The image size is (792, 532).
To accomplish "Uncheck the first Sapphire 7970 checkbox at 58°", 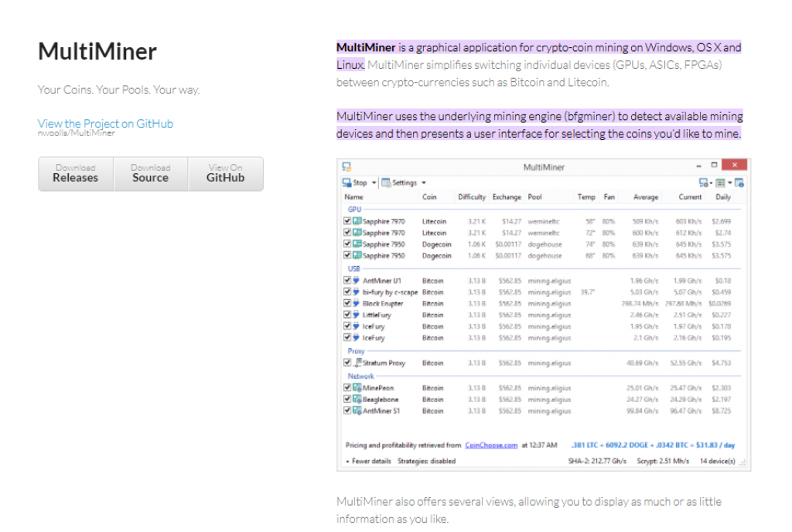I will click(347, 221).
